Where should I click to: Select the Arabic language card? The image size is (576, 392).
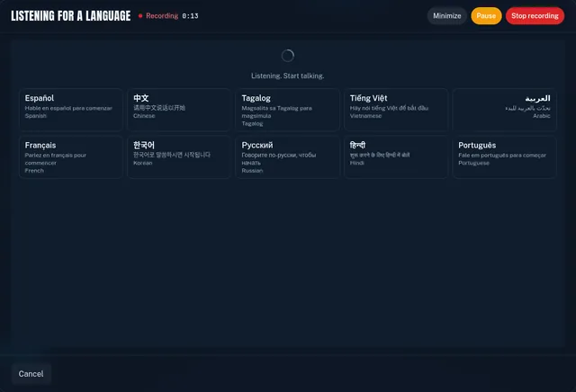(504, 110)
